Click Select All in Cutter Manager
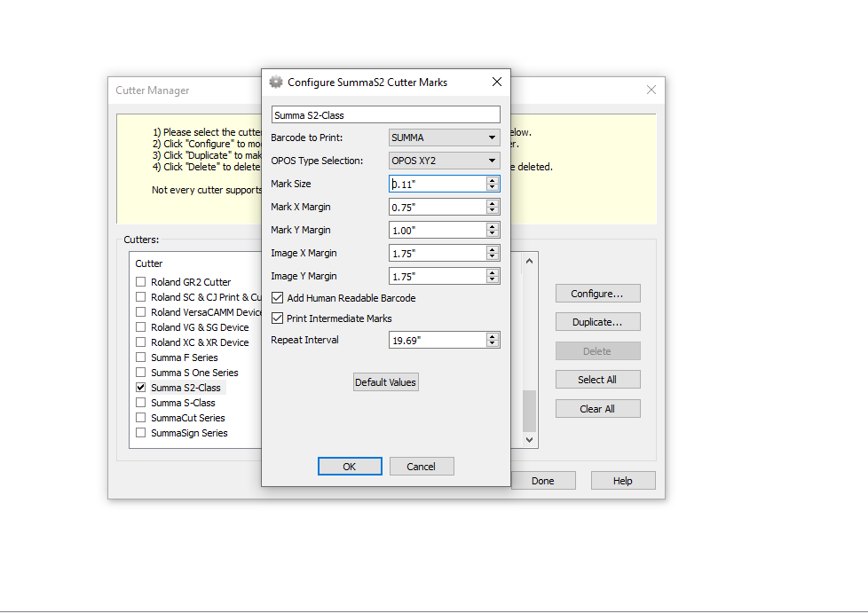Screen dimensions: 868x613 coord(598,379)
